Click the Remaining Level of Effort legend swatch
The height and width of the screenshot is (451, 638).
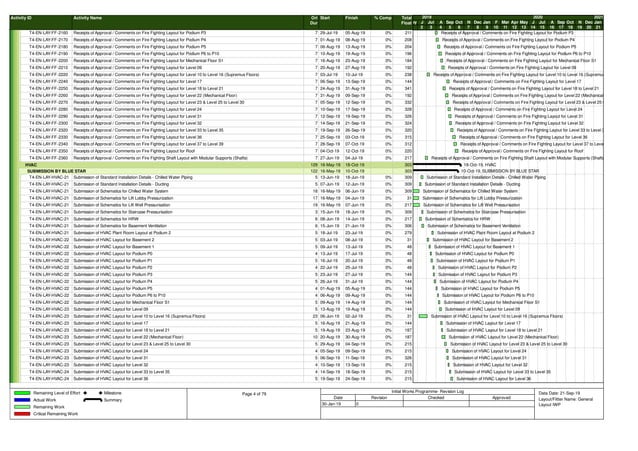point(22,393)
